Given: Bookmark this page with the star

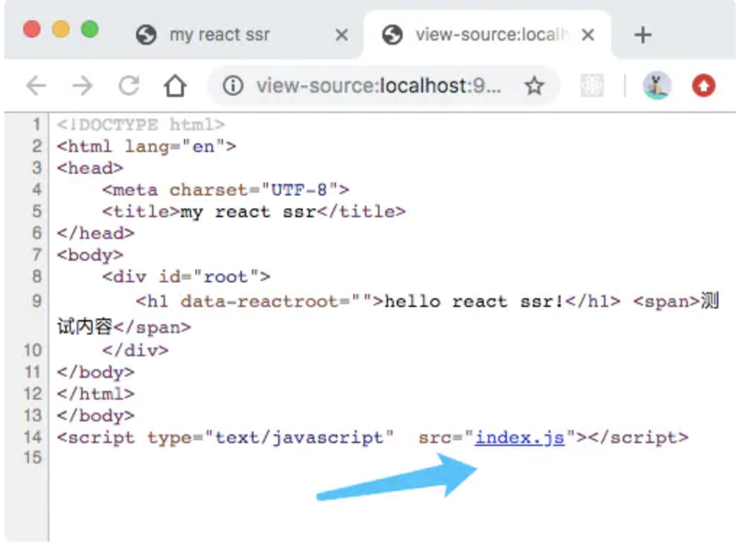Looking at the screenshot, I should click(534, 87).
